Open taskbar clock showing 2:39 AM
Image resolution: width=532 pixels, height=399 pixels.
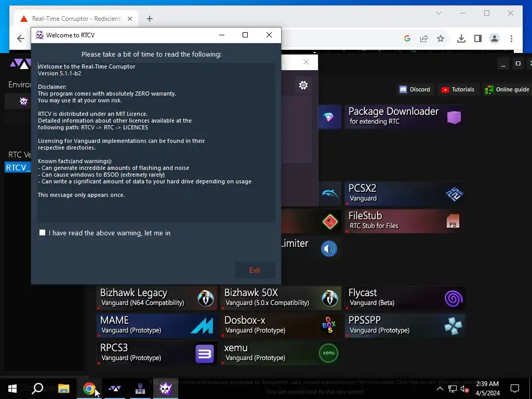[x=487, y=389]
